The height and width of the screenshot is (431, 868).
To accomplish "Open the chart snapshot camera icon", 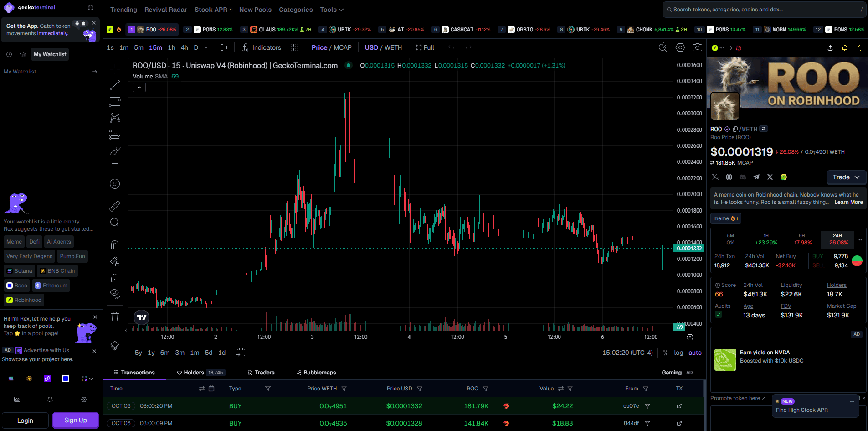I will pos(697,47).
